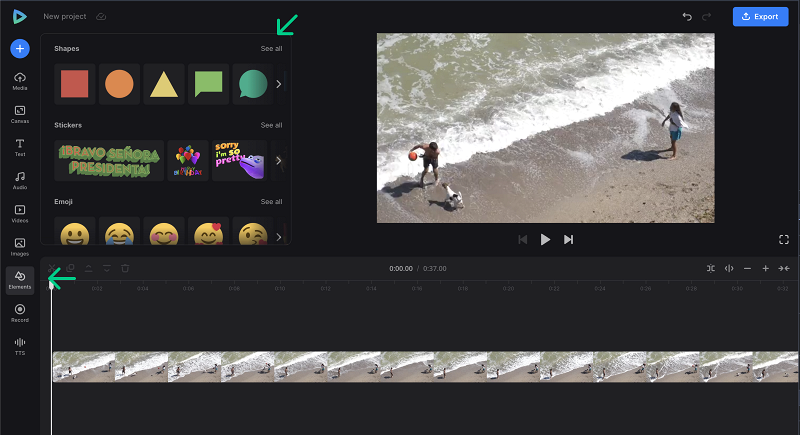Click the 0:00.00 current time display
The image size is (800, 435).
point(401,269)
